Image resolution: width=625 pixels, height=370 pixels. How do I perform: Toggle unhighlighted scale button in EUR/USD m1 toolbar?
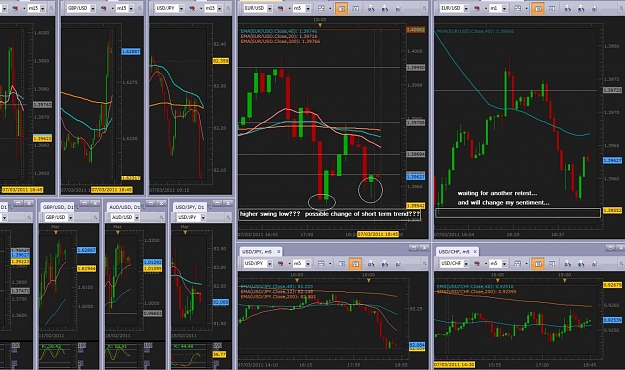pyautogui.click(x=552, y=8)
